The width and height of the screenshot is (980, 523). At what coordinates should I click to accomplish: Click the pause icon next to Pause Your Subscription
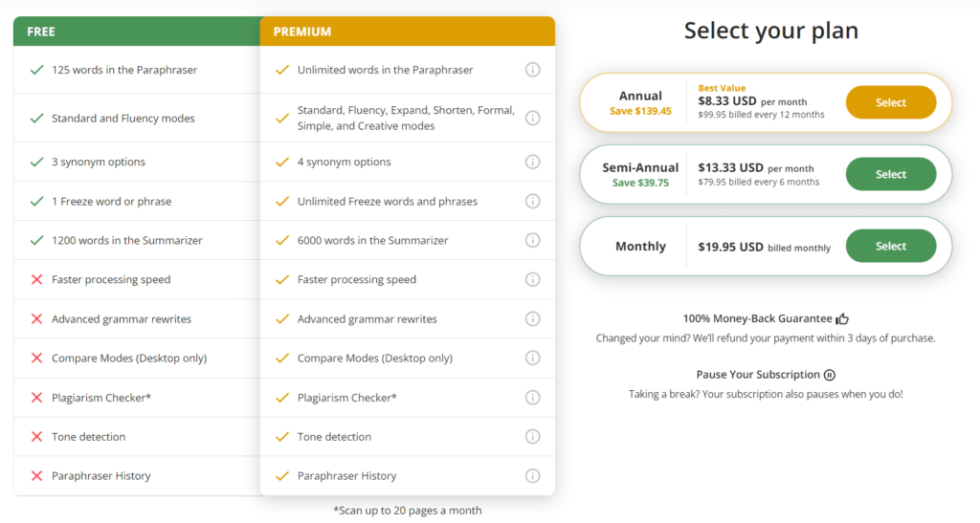[830, 375]
